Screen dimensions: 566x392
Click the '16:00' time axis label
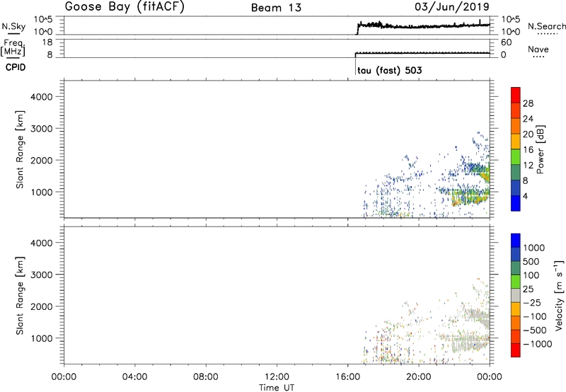(347, 377)
